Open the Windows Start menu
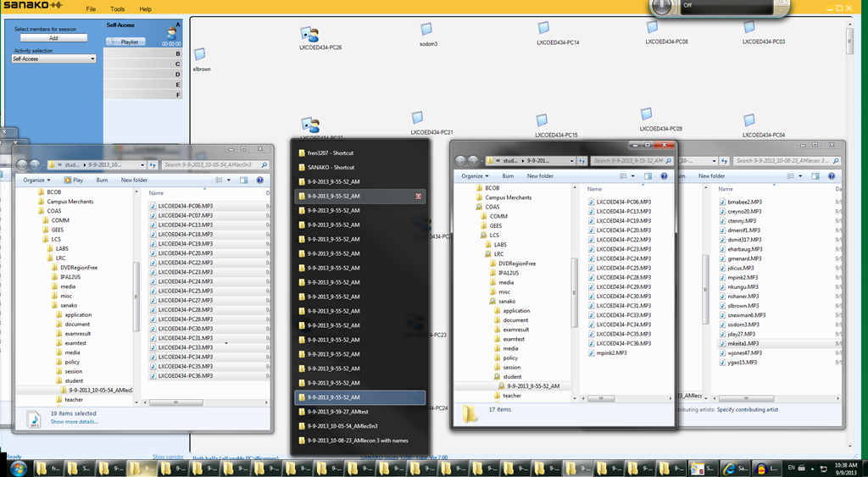The width and height of the screenshot is (868, 477). pyautogui.click(x=19, y=468)
